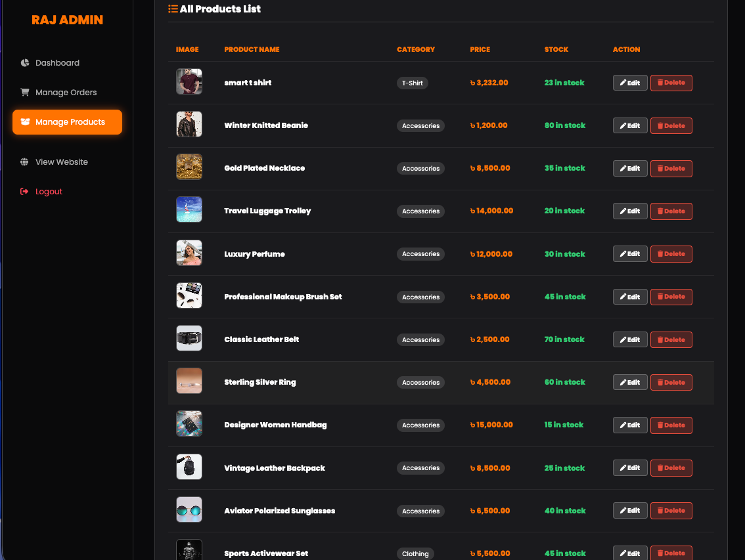The image size is (745, 560).
Task: Click the RAJ ADMIN logo
Action: tap(67, 20)
